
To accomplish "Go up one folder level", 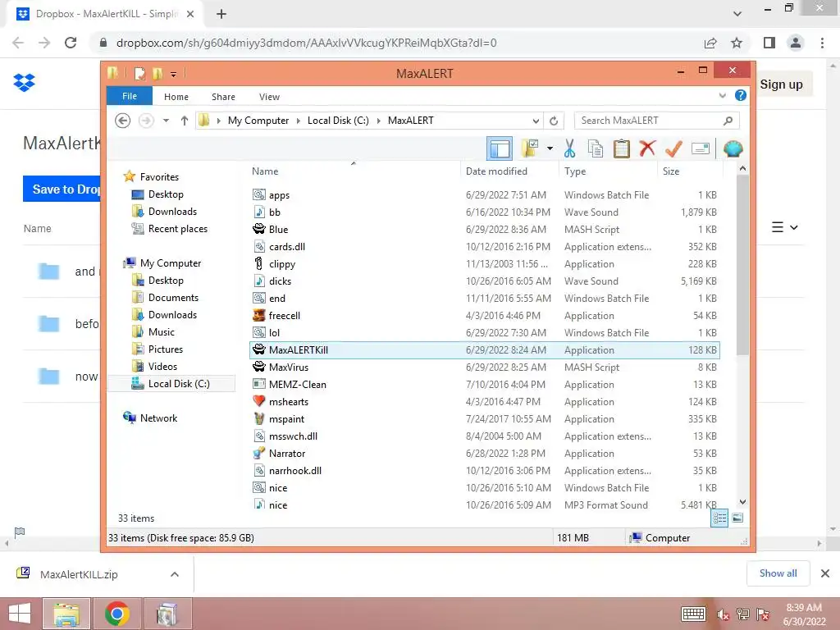I will coord(185,121).
